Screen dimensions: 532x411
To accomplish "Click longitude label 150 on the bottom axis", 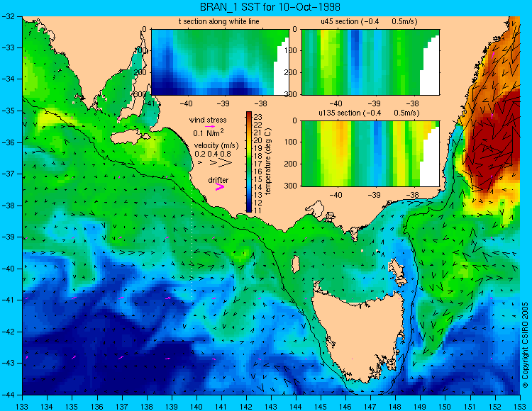I will 445,407.
